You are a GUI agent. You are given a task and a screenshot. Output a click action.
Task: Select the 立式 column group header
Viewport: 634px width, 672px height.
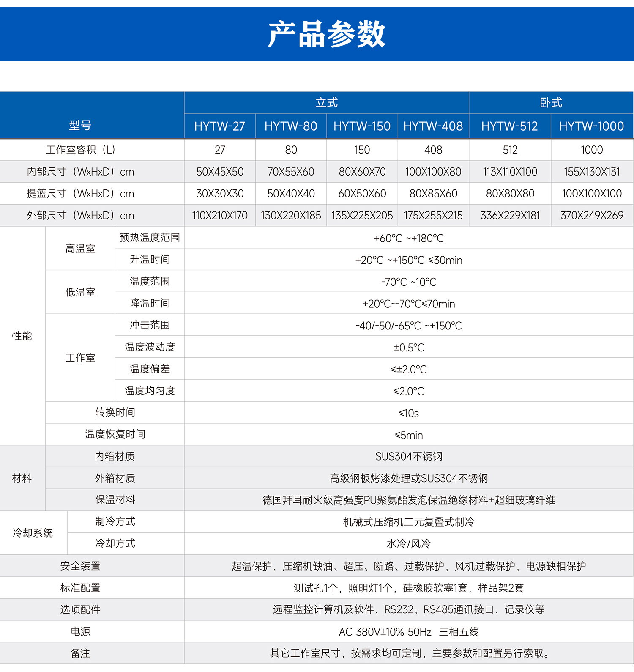327,103
